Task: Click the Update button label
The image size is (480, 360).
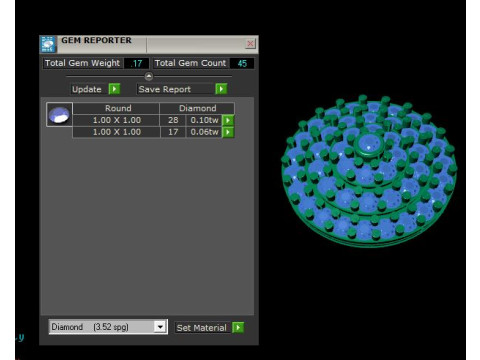Action: pos(87,89)
